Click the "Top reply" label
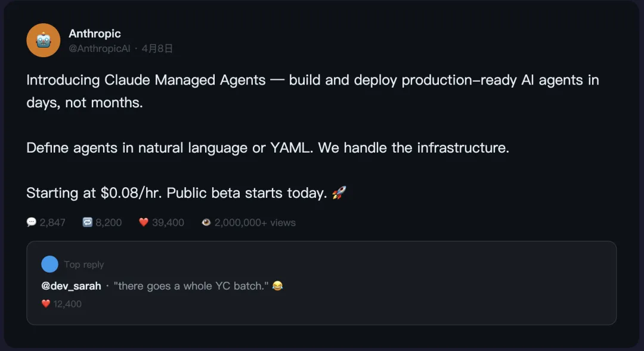The width and height of the screenshot is (644, 351). pyautogui.click(x=84, y=265)
